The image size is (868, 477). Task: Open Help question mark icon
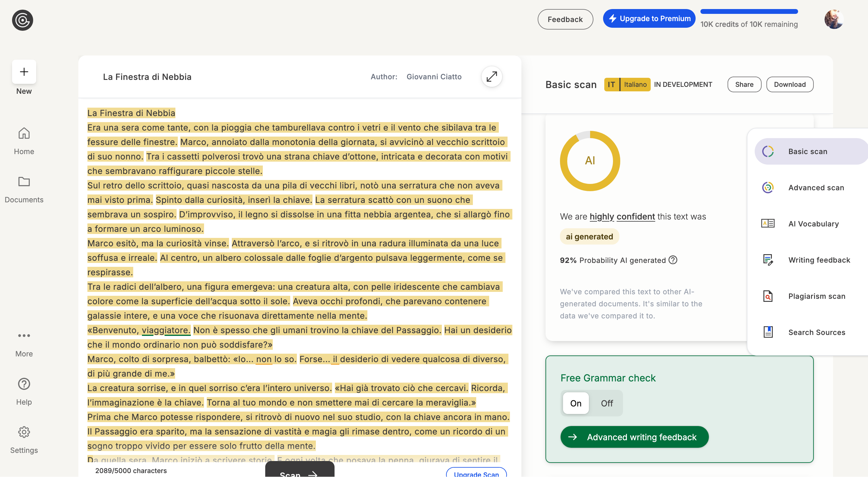[24, 384]
